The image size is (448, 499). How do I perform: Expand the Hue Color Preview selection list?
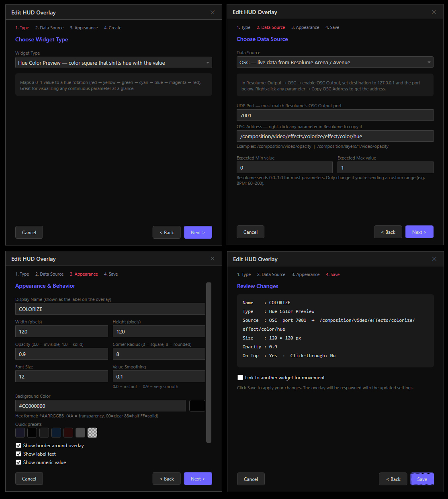(114, 62)
